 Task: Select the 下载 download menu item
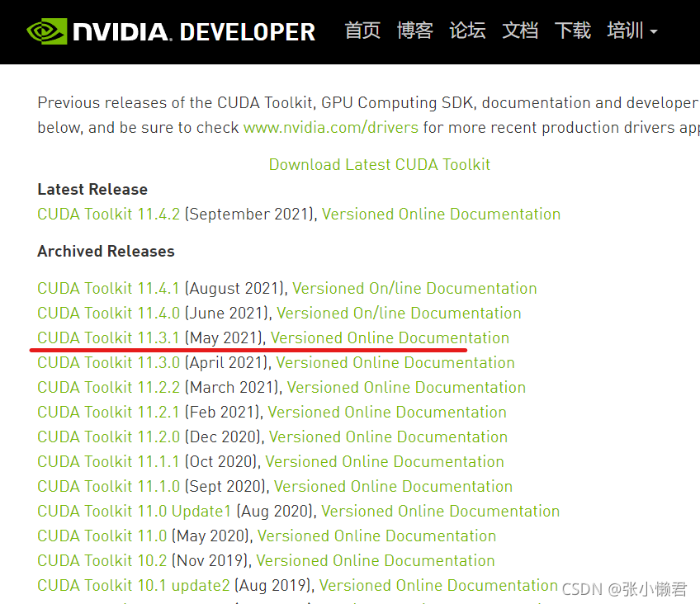click(x=573, y=31)
